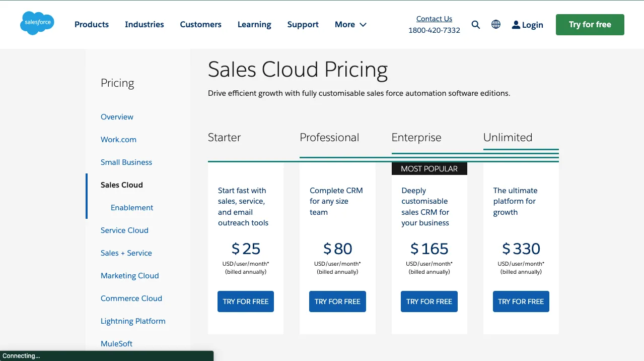Click the MOST POPULAR badge
This screenshot has width=644, height=361.
pyautogui.click(x=430, y=169)
